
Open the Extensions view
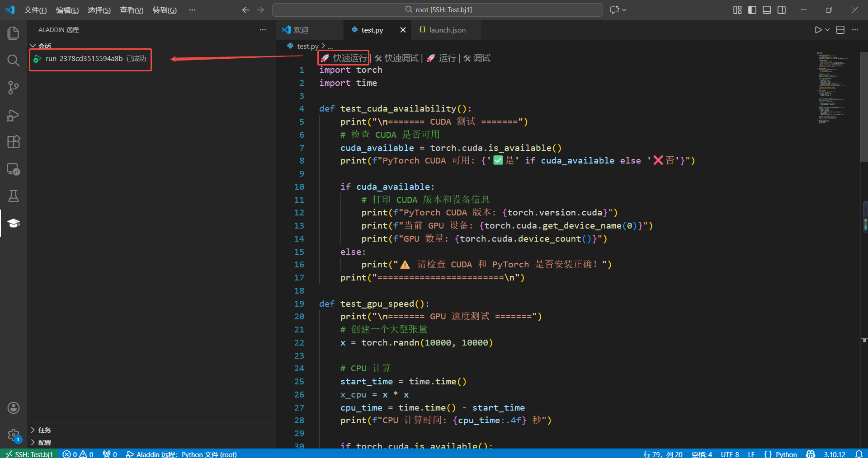(14, 142)
